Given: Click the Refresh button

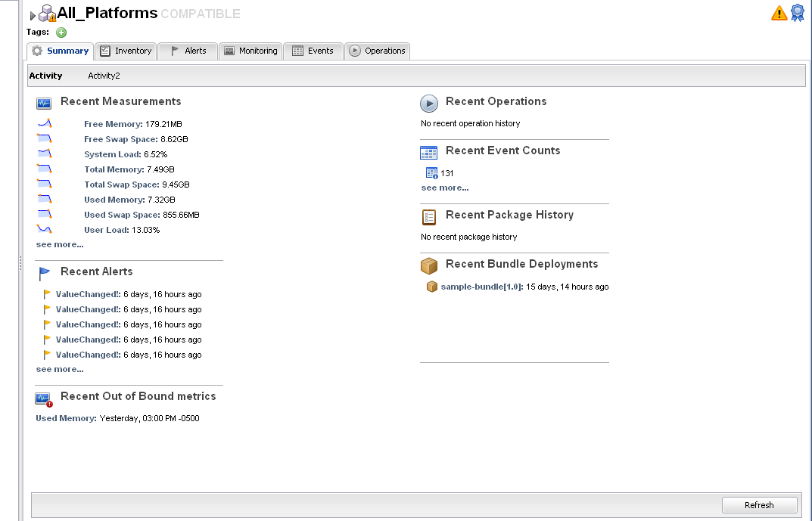Looking at the screenshot, I should tap(759, 505).
